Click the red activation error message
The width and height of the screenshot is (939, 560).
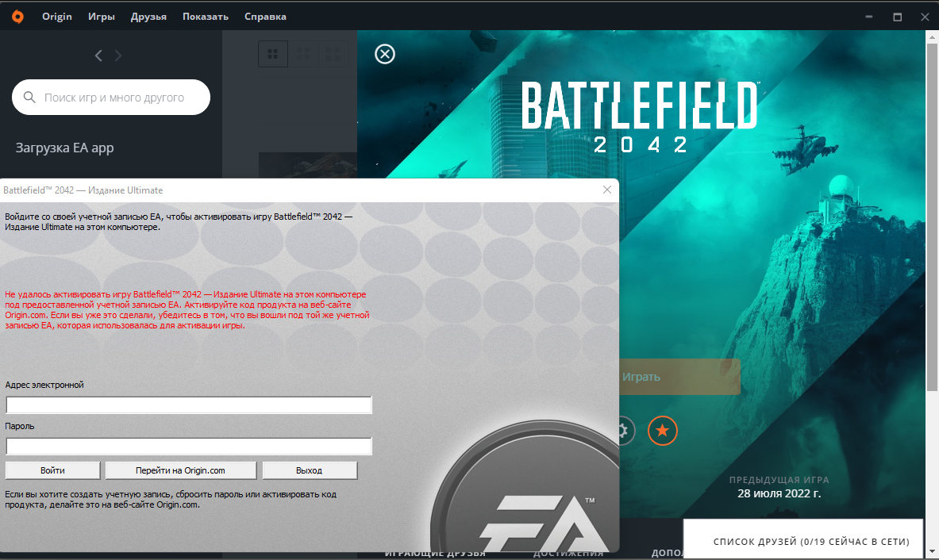pyautogui.click(x=187, y=310)
